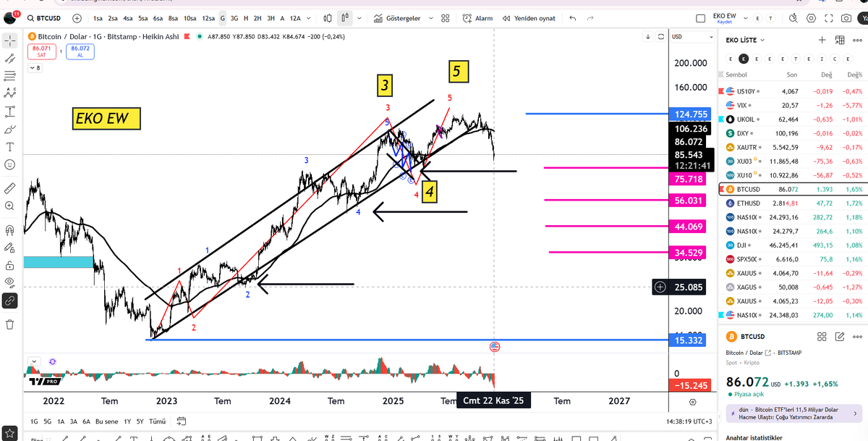Expand the EKO LİSTE watchlist dropdown
Image resolution: width=868 pixels, height=441 pixels.
click(x=746, y=40)
